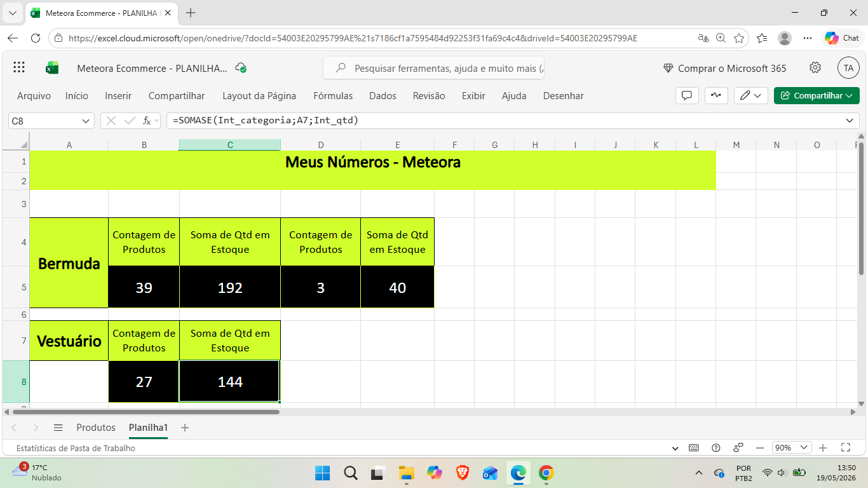Open the comments pane icon
Screen dimensions: 868x488
[x=686, y=95]
